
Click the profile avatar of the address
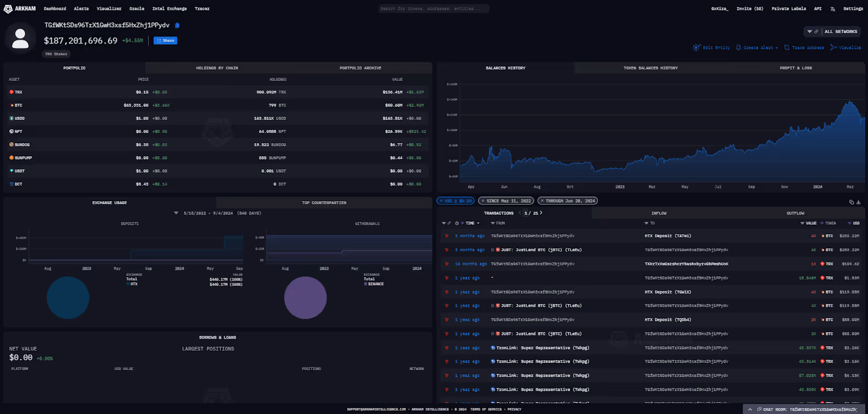pyautogui.click(x=21, y=39)
